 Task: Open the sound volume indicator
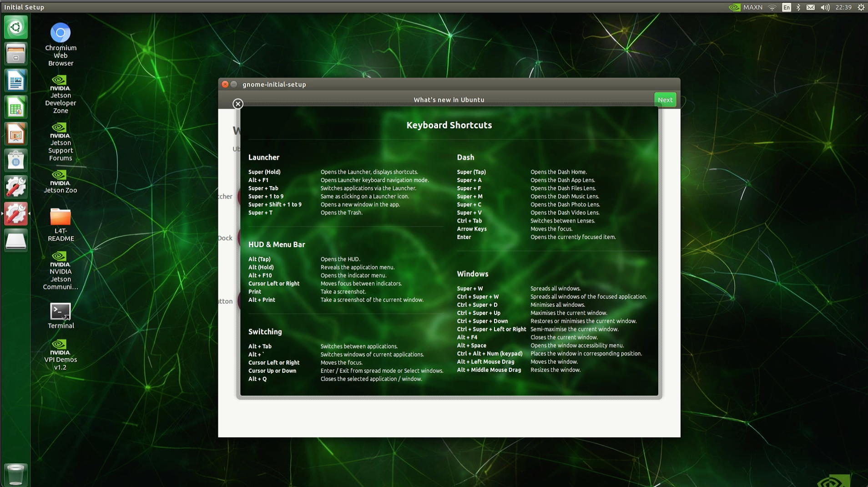click(825, 7)
